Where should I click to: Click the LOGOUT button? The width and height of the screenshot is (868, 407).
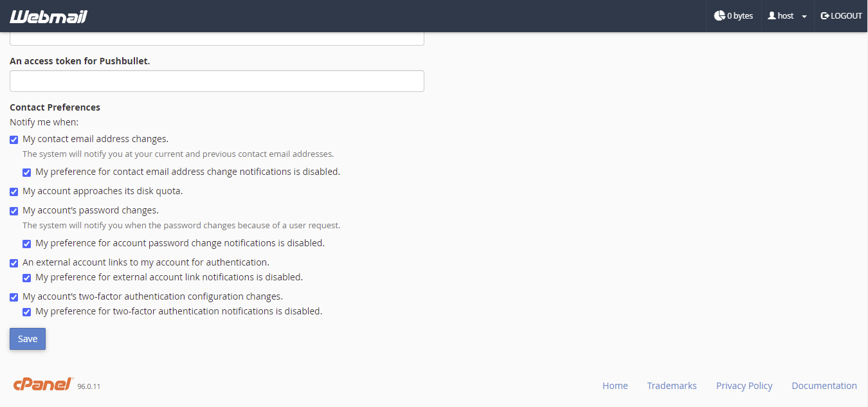coord(842,16)
